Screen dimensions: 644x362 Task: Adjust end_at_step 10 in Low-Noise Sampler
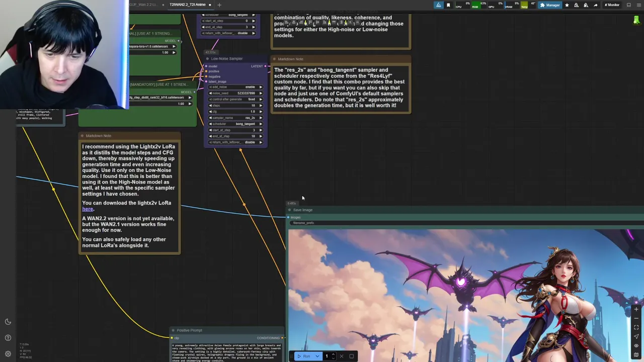(236, 136)
